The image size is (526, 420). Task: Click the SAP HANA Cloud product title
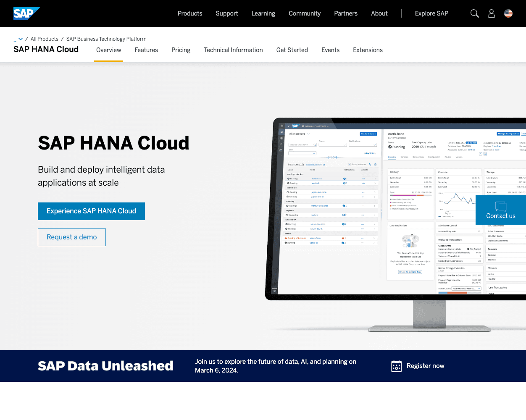[x=46, y=50]
